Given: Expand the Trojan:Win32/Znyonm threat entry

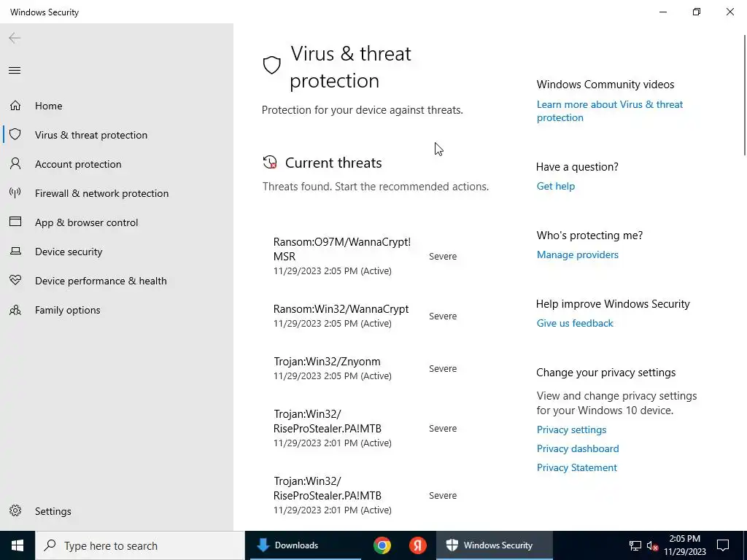Looking at the screenshot, I should click(327, 367).
